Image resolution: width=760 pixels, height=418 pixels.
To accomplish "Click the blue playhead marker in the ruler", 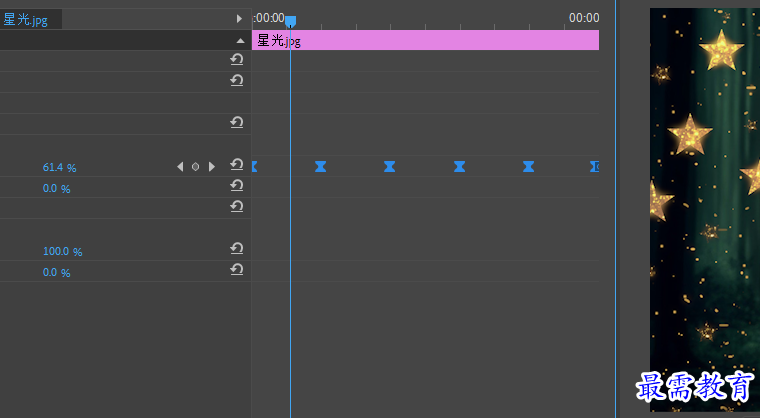I will (290, 21).
